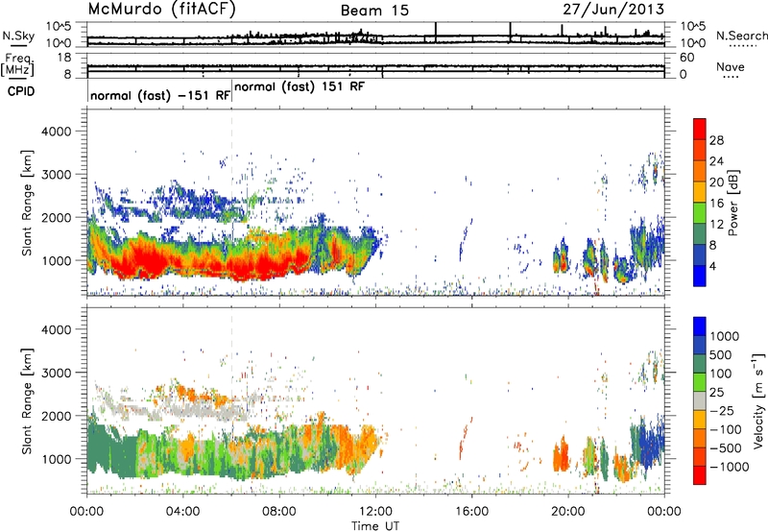Select the gray -25 to 25 Velocity color segment
768x532 pixels.
tap(700, 400)
